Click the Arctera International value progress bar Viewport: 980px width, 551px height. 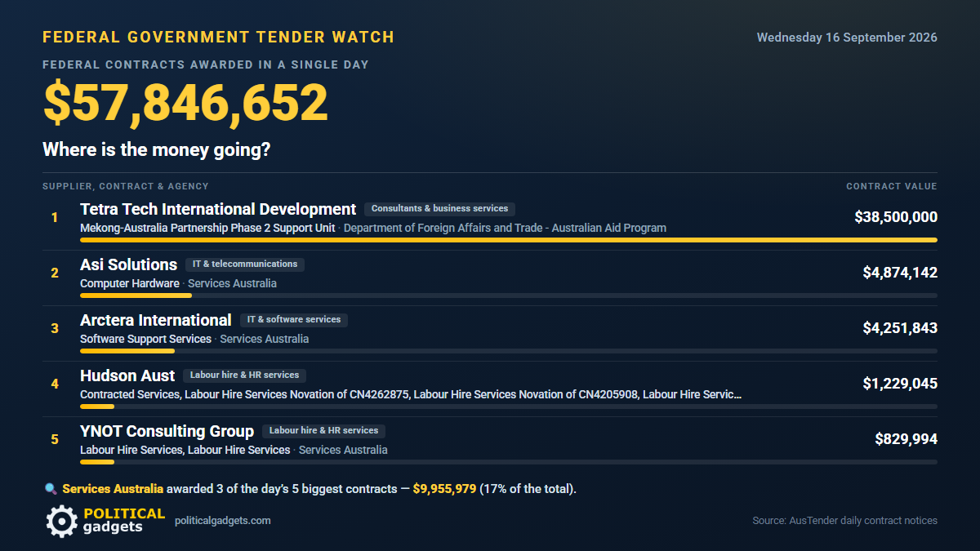click(x=509, y=351)
